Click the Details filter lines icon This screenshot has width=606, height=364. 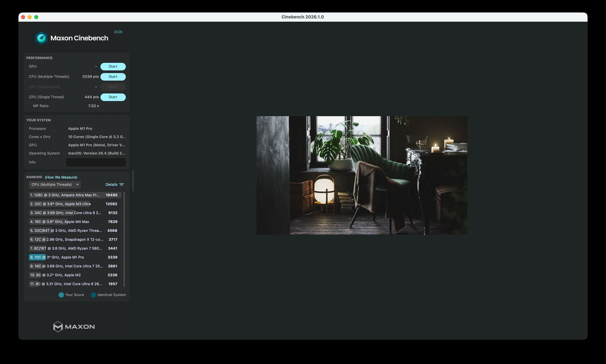[x=122, y=185]
